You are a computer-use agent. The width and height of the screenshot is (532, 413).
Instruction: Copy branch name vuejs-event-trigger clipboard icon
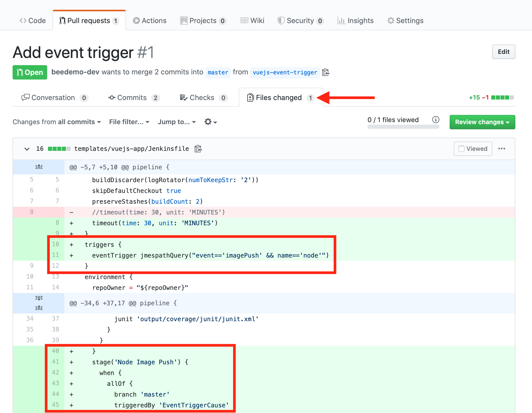coord(326,72)
